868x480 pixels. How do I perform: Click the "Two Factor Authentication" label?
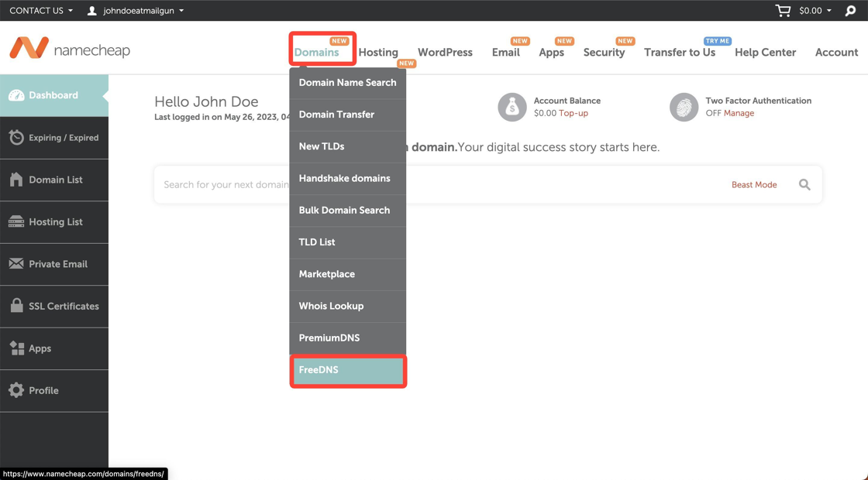(759, 101)
